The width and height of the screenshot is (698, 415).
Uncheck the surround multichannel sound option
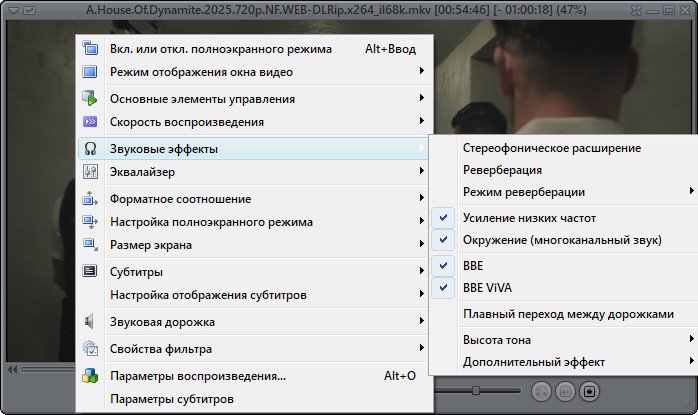point(564,240)
